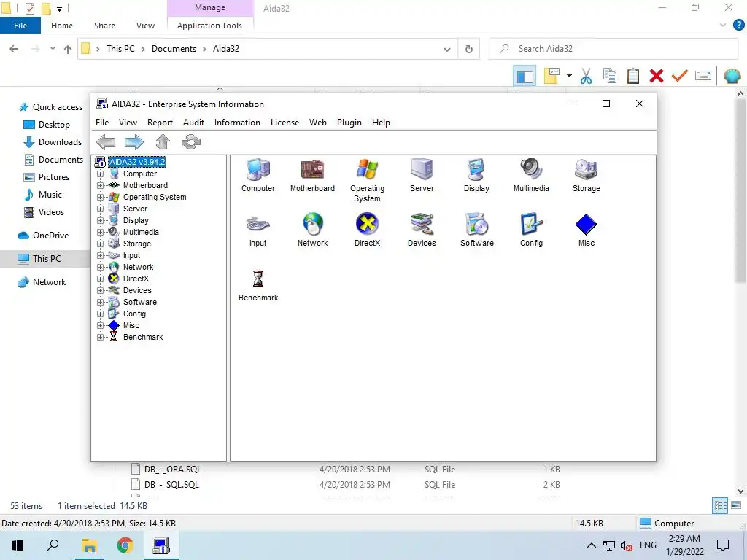747x560 pixels.
Task: Select the DB_-_SQL.SQL file
Action: 171,485
